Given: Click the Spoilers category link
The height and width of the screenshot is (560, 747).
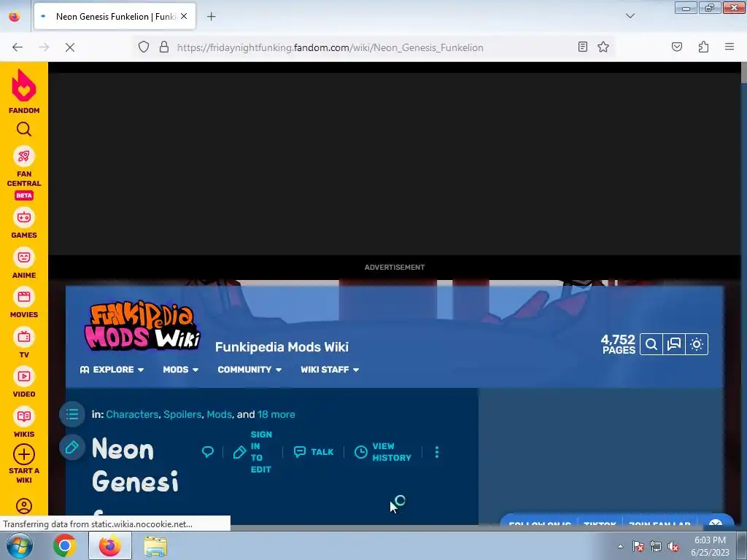Looking at the screenshot, I should coord(182,414).
